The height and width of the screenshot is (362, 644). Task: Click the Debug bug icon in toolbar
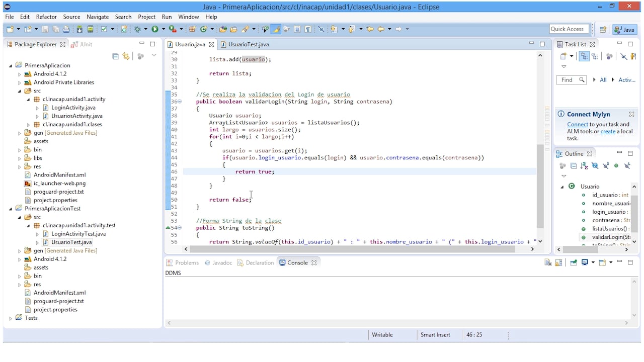pos(137,29)
